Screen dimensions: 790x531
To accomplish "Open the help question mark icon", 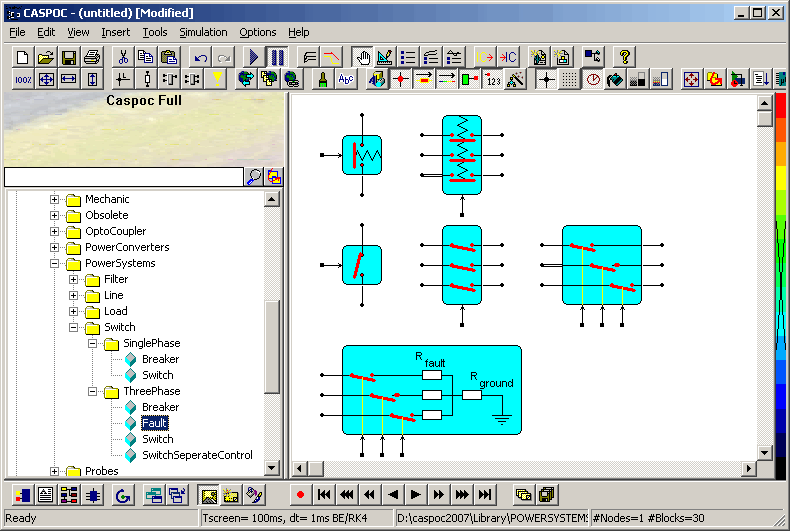I will point(625,57).
